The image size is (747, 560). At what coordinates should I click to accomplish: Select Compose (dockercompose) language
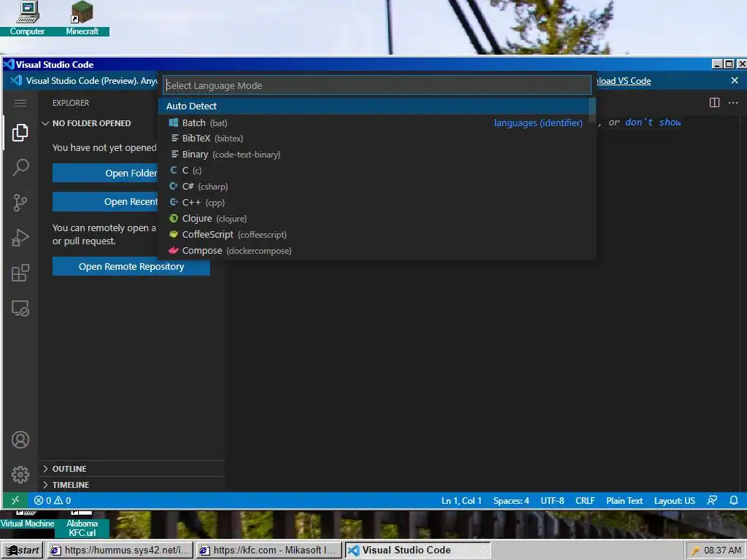(374, 251)
